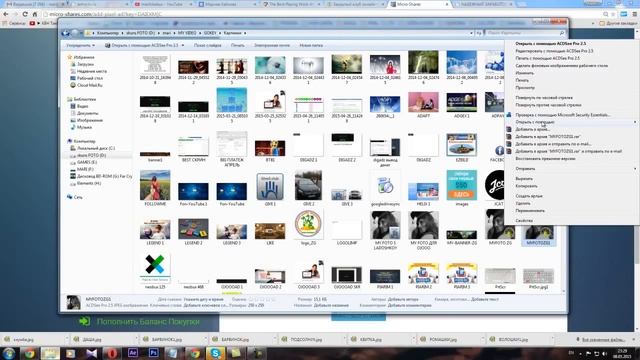Select the black car GIVE 2 thumbnail

coord(308,188)
